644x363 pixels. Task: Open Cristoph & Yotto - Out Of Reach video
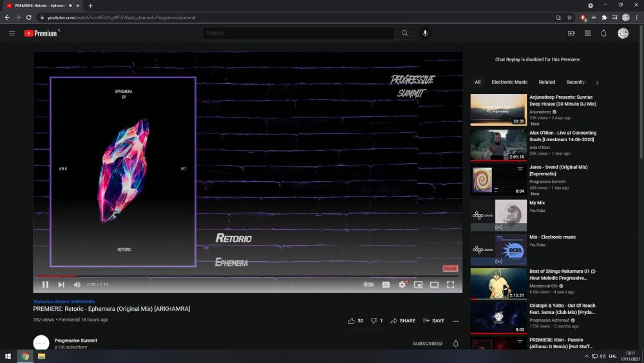point(562,309)
